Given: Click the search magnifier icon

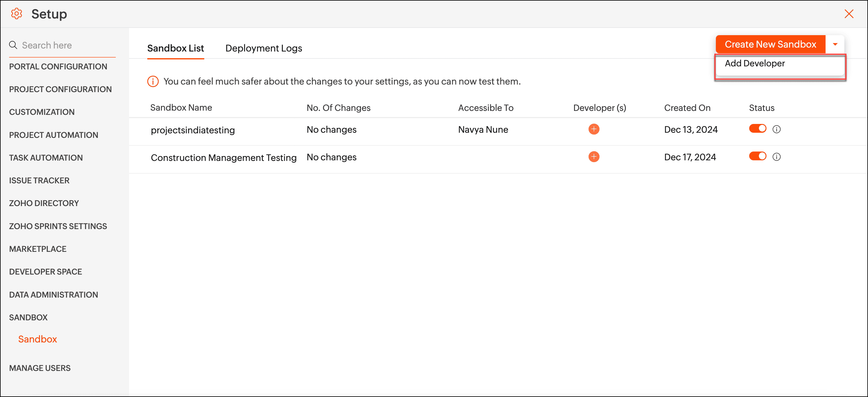Looking at the screenshot, I should click(13, 45).
